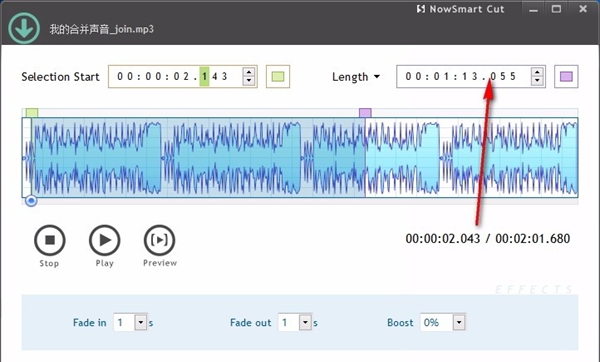Stop audio playback
Screen dimensions: 600x362
[x=50, y=240]
